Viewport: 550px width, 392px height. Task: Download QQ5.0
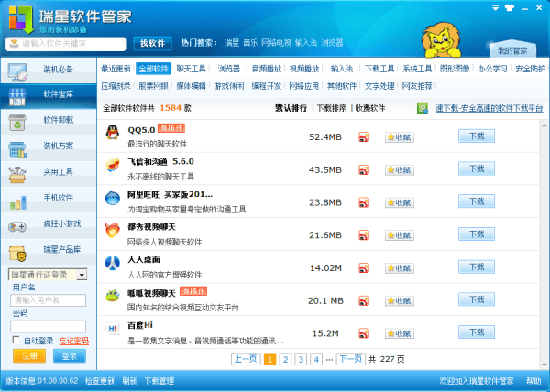click(477, 136)
